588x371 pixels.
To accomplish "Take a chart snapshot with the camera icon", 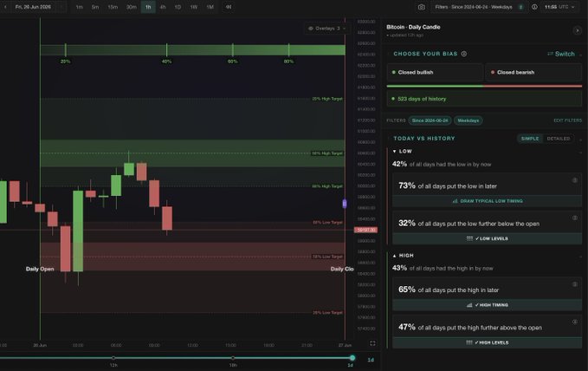I will coord(422,7).
